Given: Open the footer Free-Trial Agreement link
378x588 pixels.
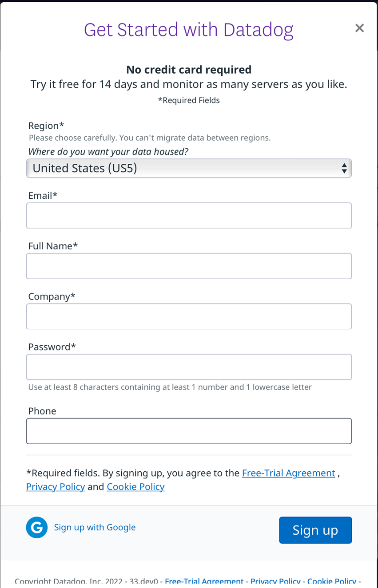Looking at the screenshot, I should pos(204,581).
